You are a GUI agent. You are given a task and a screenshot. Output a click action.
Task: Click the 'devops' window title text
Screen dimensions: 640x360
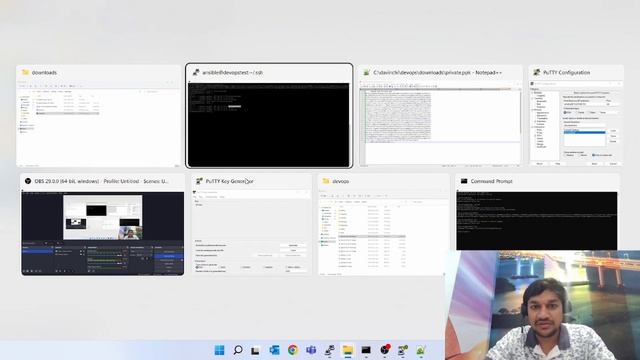(341, 181)
